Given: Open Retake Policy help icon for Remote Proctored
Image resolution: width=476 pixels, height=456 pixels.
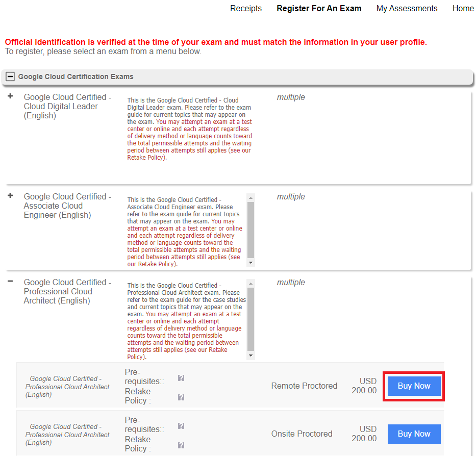Looking at the screenshot, I should 181,397.
